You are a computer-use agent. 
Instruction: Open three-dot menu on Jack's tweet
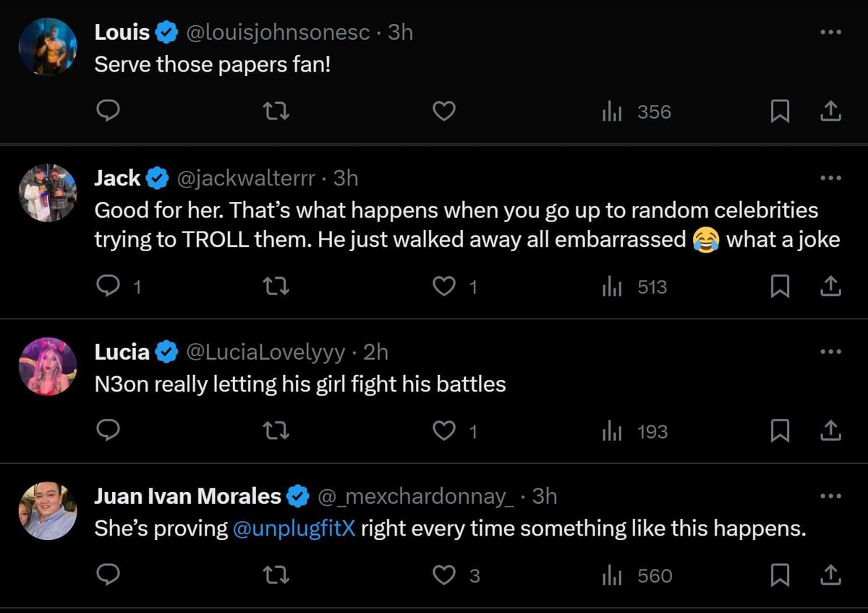click(830, 177)
